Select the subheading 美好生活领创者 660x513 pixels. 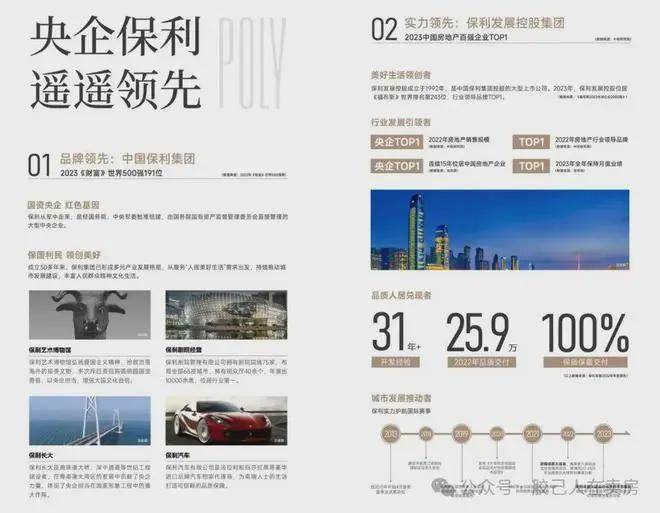[401, 75]
